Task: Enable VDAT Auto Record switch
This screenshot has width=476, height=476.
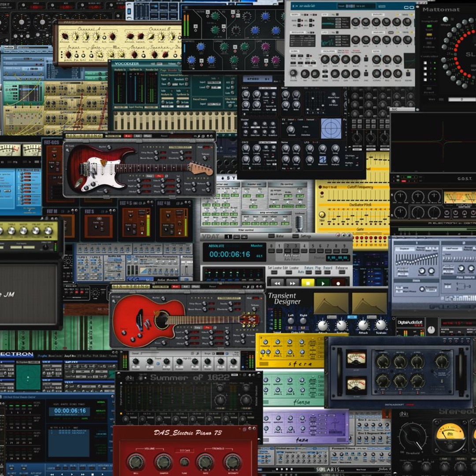Action: 327,273
